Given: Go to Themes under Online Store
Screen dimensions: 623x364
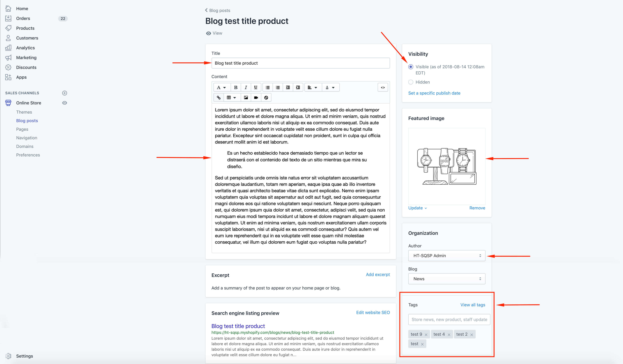Looking at the screenshot, I should 24,112.
